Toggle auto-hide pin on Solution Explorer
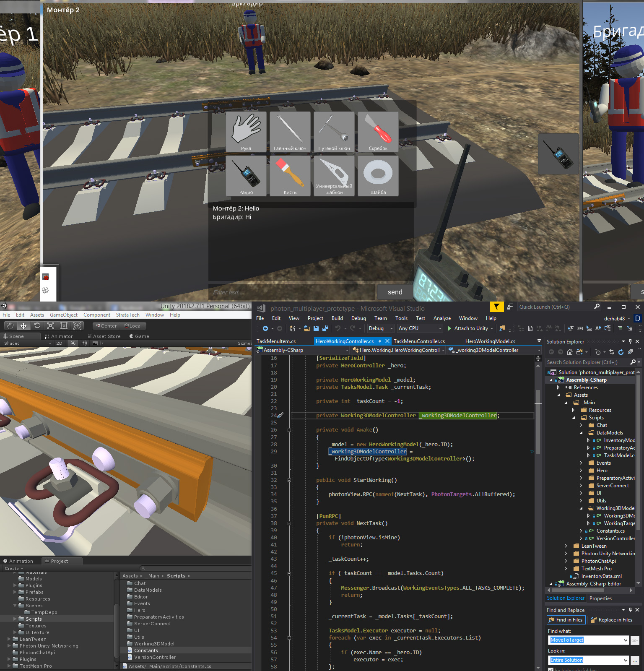This screenshot has width=644, height=671. pos(630,342)
